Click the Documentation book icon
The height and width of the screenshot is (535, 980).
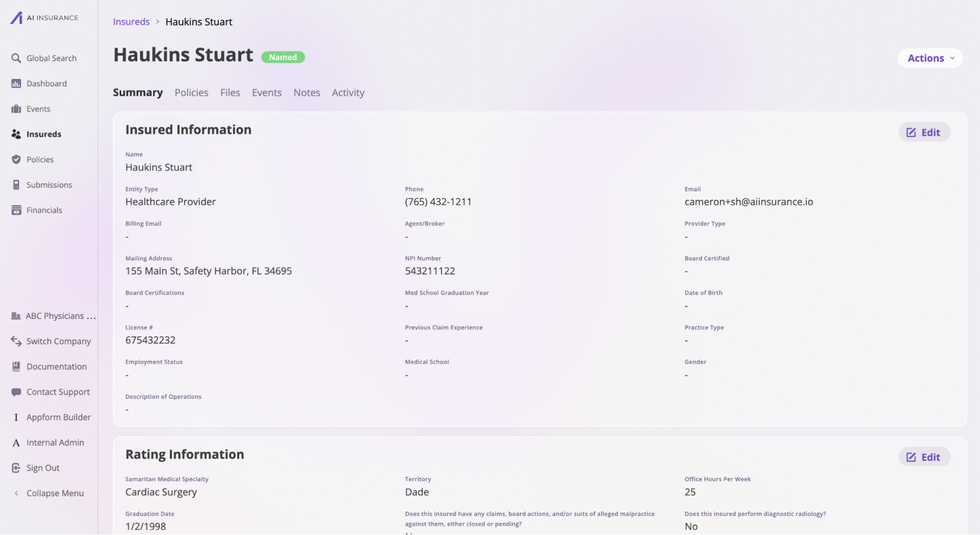pyautogui.click(x=16, y=366)
